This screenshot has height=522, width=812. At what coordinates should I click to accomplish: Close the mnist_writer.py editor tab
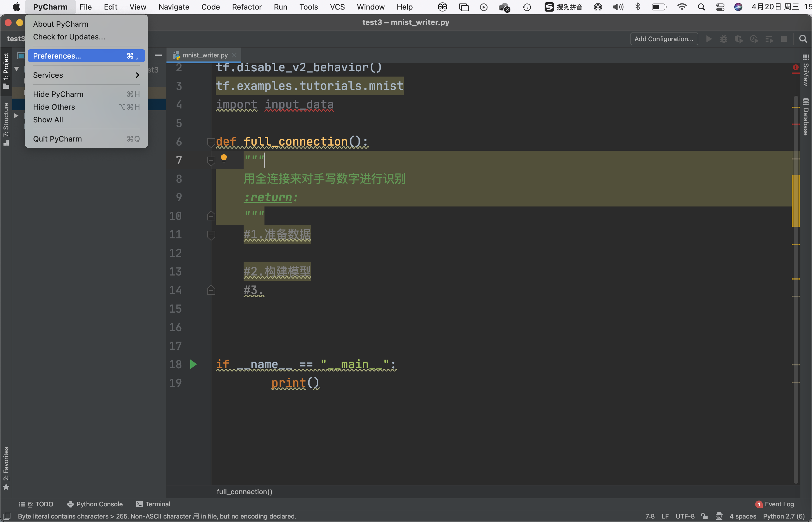234,55
